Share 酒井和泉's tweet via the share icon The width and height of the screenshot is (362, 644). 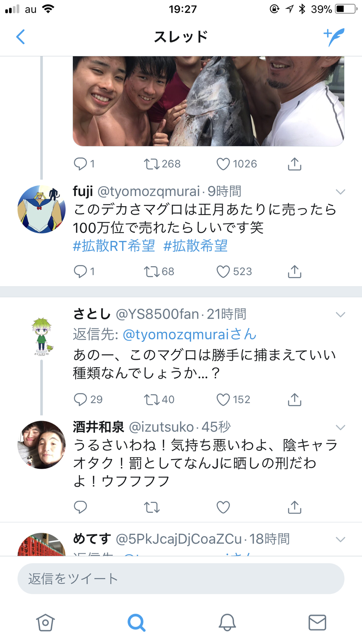tap(295, 507)
